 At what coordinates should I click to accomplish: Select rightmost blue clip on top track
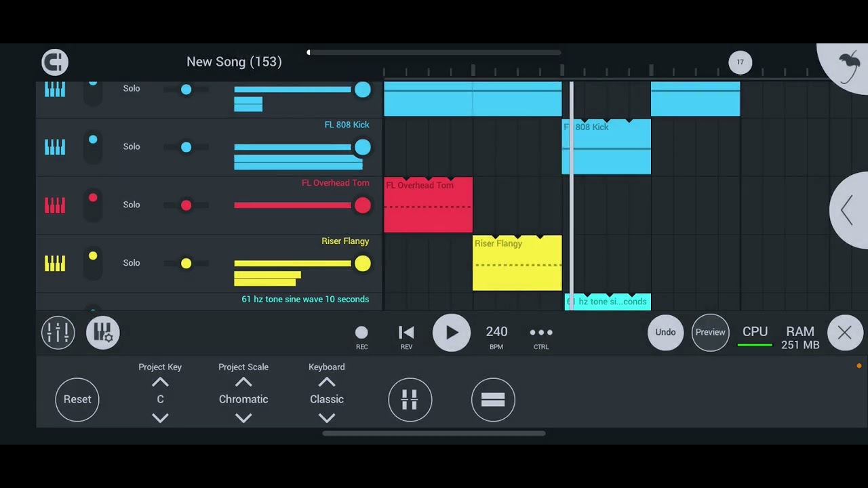click(x=696, y=99)
